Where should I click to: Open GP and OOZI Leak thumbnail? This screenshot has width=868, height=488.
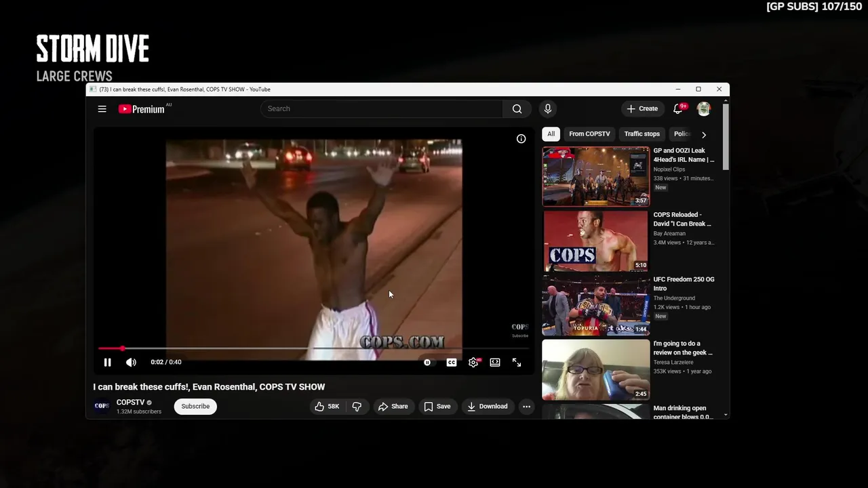click(x=596, y=176)
